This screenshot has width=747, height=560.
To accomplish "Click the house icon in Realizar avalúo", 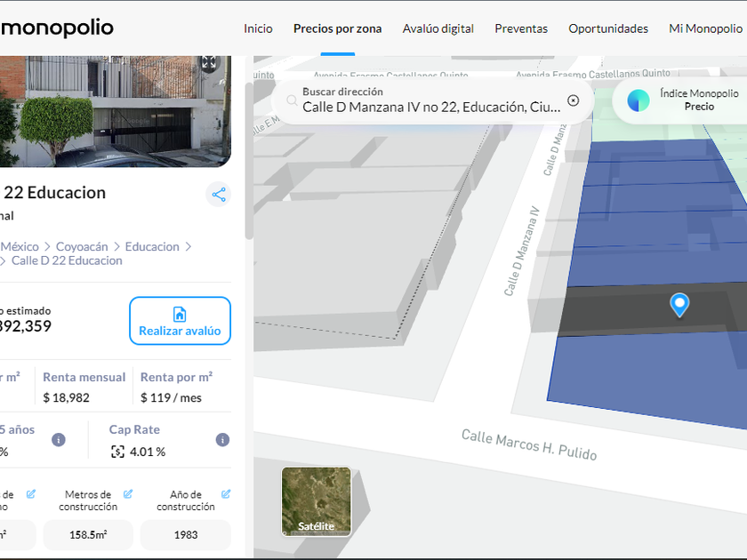I will [x=180, y=315].
